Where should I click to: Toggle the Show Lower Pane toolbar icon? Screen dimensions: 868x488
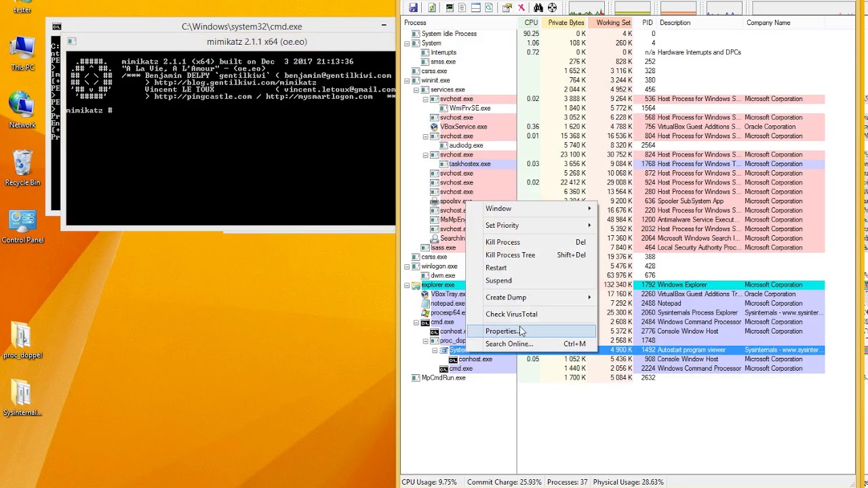[x=476, y=7]
